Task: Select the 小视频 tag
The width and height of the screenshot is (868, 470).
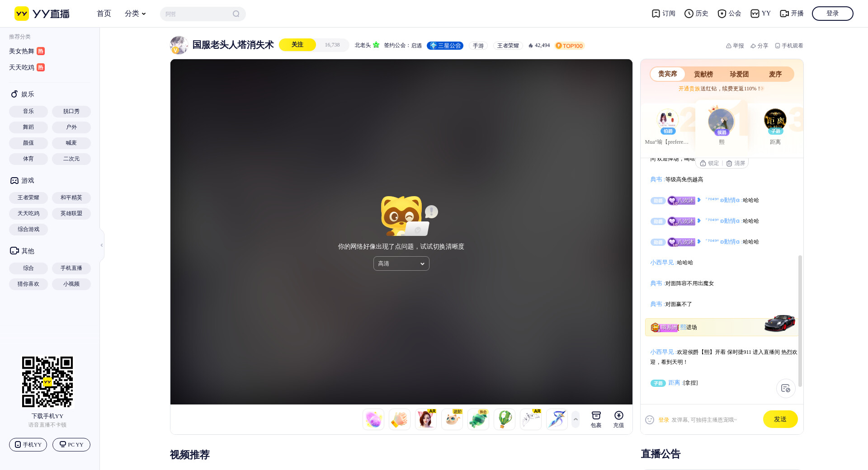Action: (71, 284)
